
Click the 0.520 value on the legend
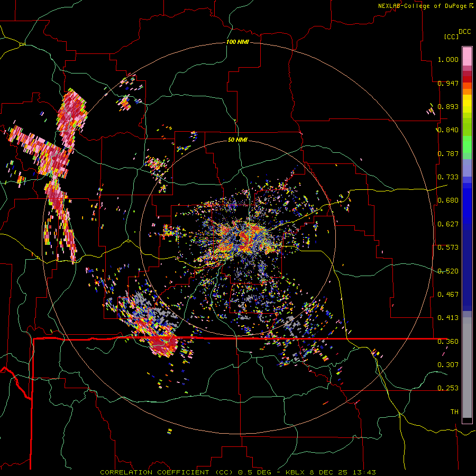pyautogui.click(x=448, y=271)
